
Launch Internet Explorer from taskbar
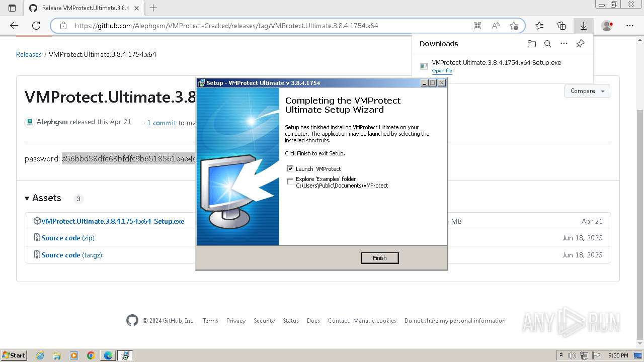click(40, 355)
